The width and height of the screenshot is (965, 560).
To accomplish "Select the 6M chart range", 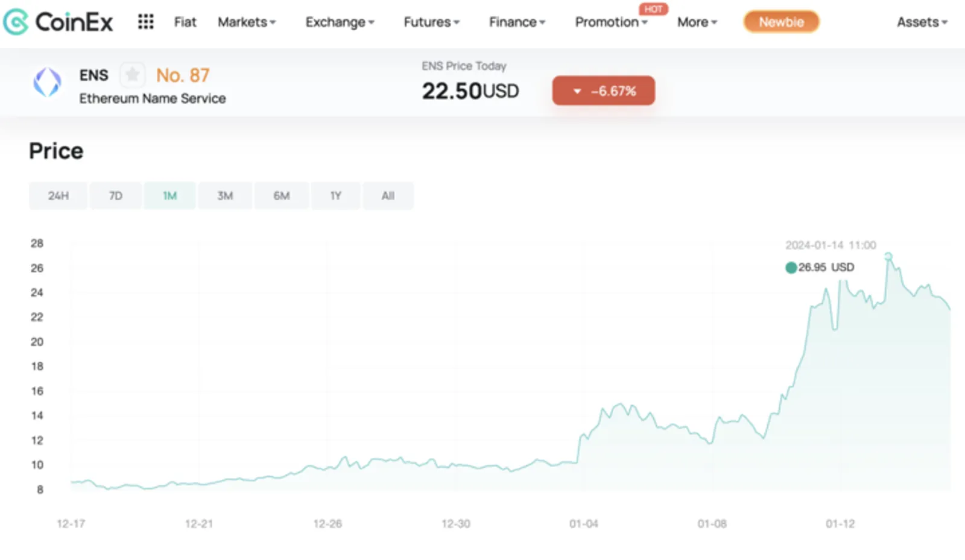I will click(x=282, y=196).
